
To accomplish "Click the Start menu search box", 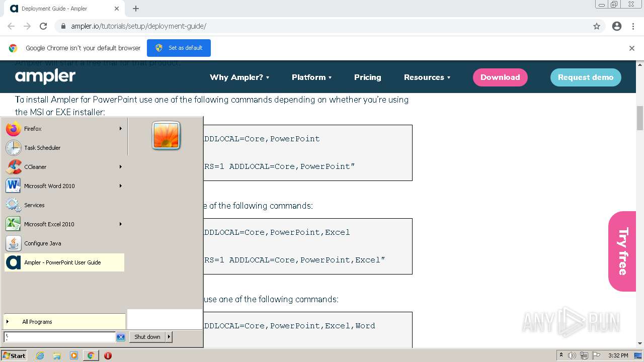I will click(59, 337).
